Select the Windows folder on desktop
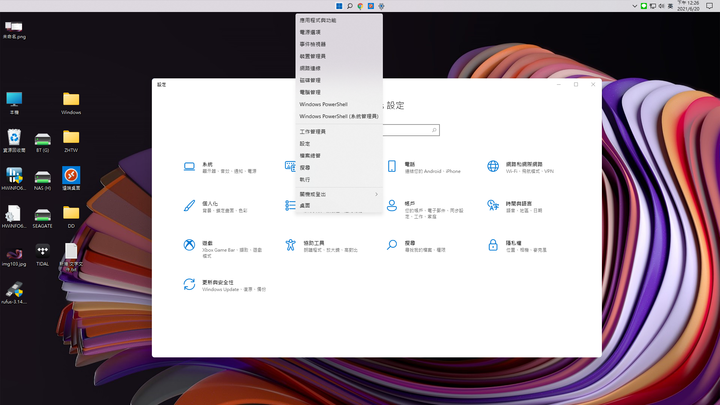Screen dimensions: 720x405 pyautogui.click(x=71, y=103)
